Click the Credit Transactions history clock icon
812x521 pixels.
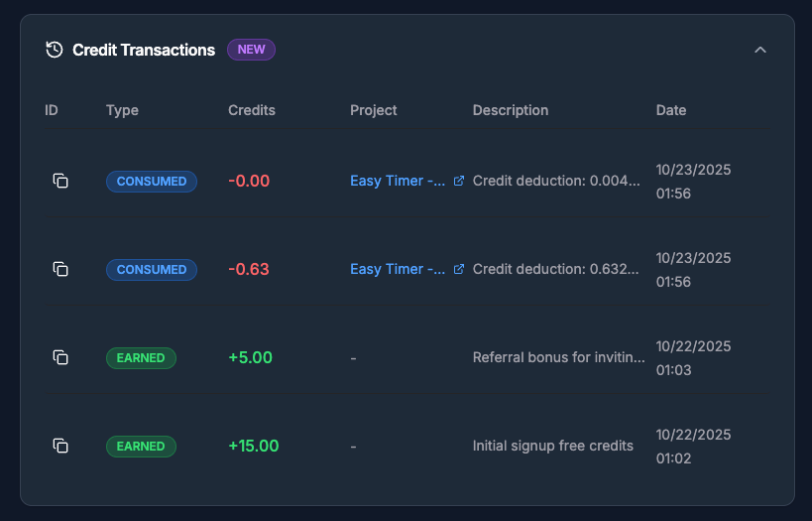click(55, 50)
